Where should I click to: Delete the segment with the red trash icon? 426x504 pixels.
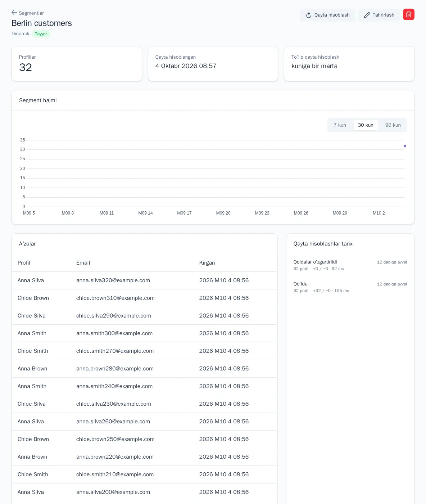click(409, 14)
